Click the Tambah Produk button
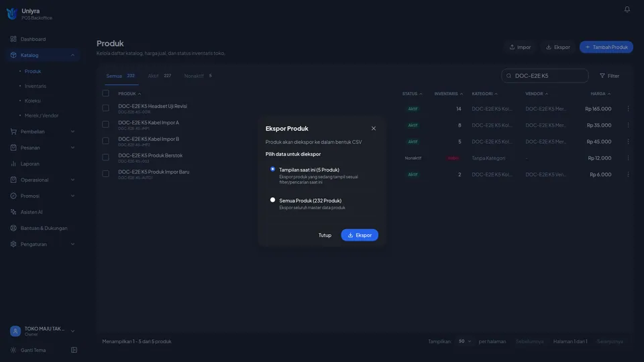The height and width of the screenshot is (362, 644). coord(606,47)
